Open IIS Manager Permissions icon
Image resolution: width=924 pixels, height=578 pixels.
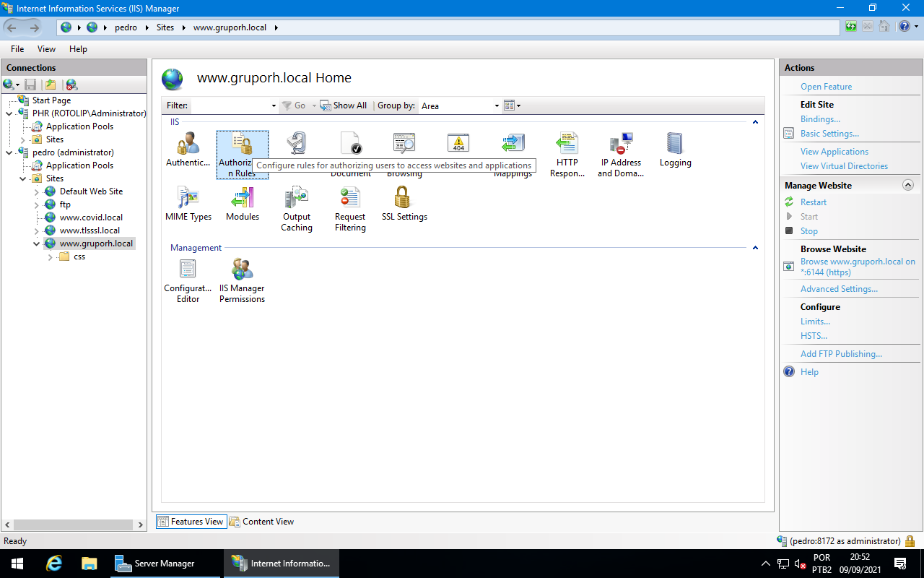pos(242,269)
